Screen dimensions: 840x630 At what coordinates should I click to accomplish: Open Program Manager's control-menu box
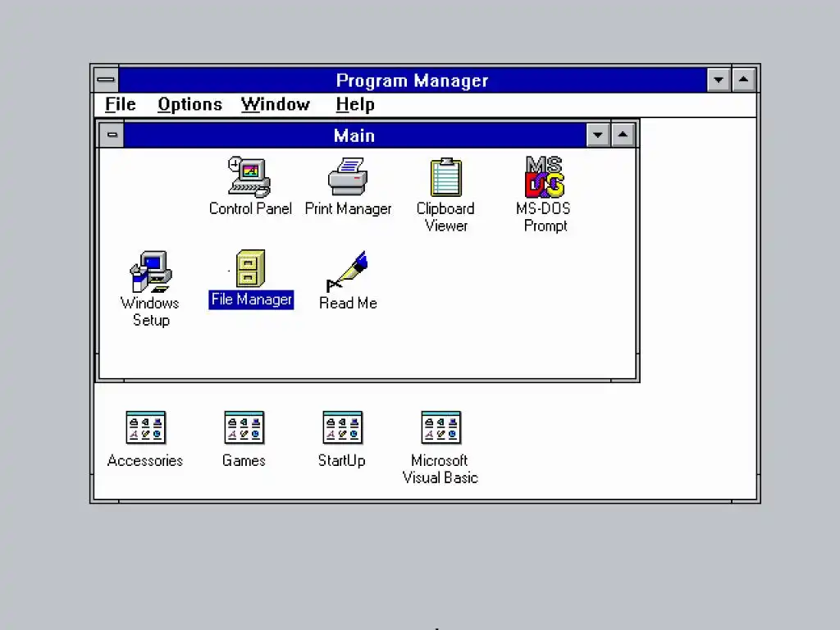[x=106, y=80]
